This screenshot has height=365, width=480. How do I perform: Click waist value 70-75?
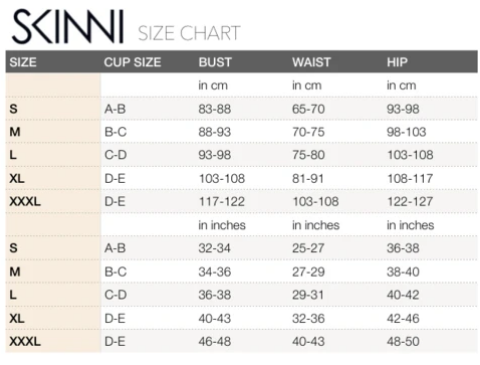coord(308,132)
